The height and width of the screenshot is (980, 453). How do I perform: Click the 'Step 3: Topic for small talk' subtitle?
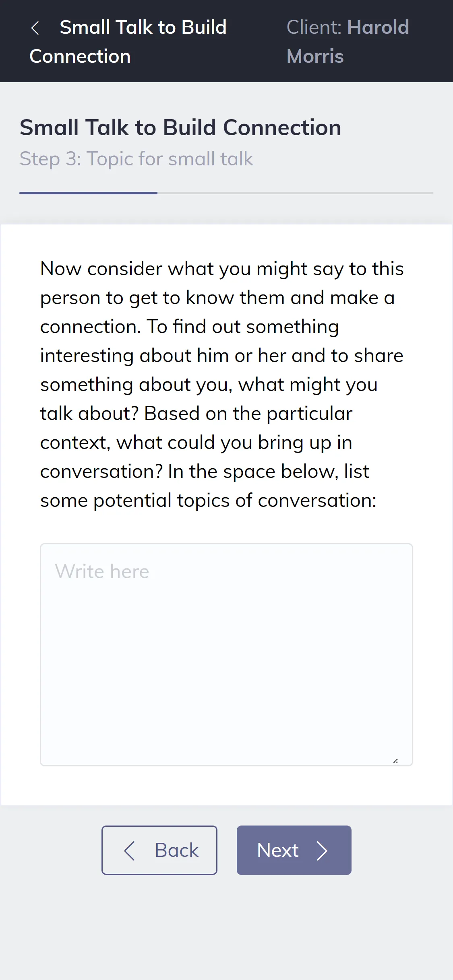point(137,159)
